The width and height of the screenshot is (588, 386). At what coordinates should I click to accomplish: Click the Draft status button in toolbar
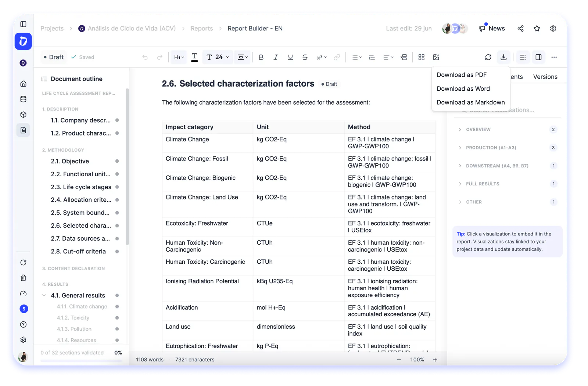point(54,57)
